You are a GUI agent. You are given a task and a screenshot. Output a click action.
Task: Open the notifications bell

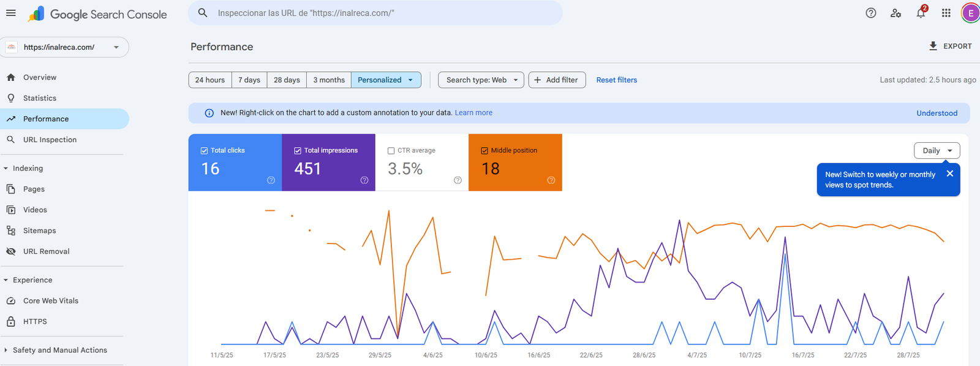[x=921, y=13]
